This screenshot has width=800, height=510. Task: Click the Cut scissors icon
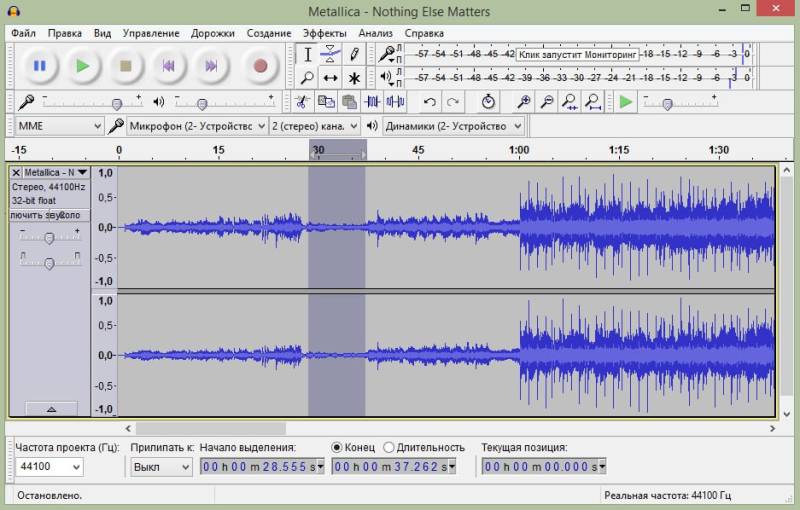click(301, 101)
